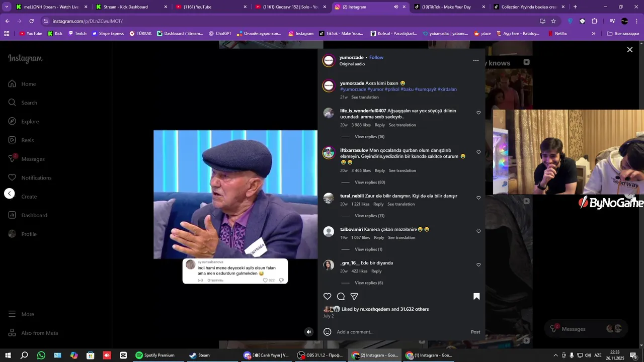Reload the page
Viewport: 644px width, 362px height.
click(x=31, y=21)
